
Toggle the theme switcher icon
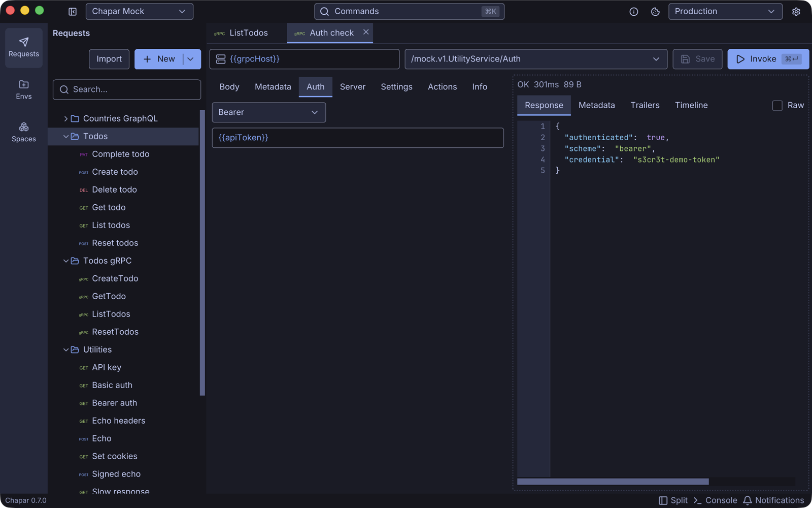click(x=655, y=11)
